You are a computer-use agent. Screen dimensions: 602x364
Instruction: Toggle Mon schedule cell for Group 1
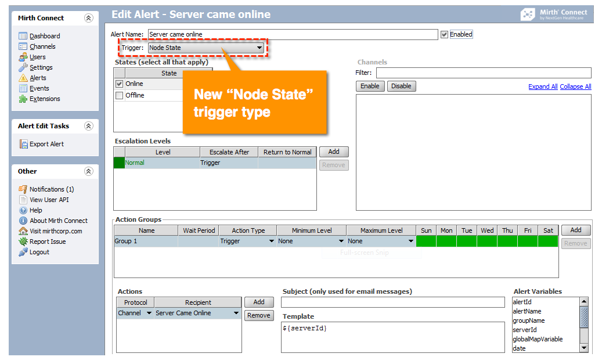coord(446,241)
